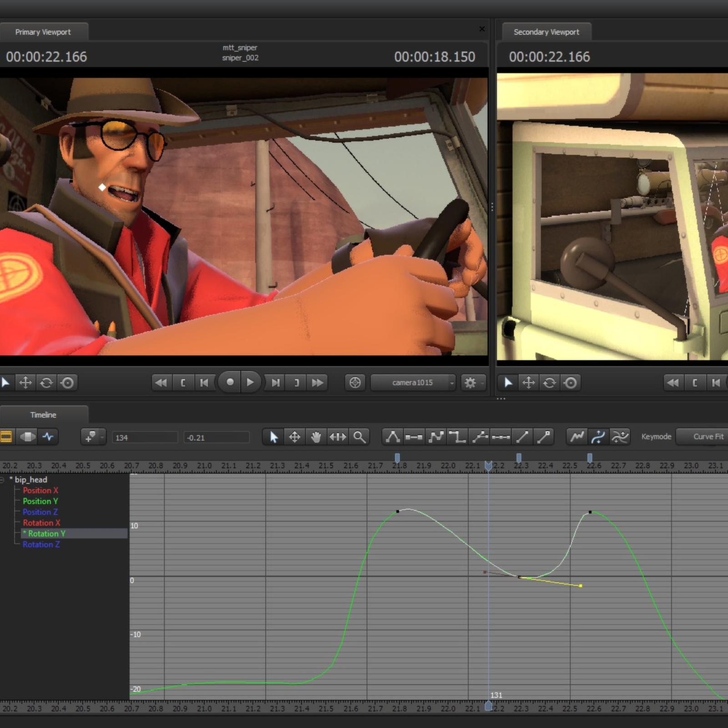
Task: Select the Position Z channel
Action: click(40, 512)
